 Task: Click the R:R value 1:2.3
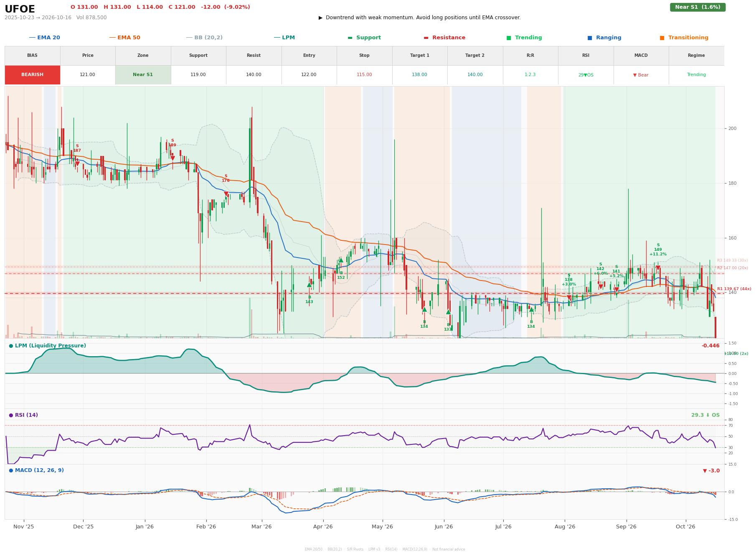tap(530, 75)
